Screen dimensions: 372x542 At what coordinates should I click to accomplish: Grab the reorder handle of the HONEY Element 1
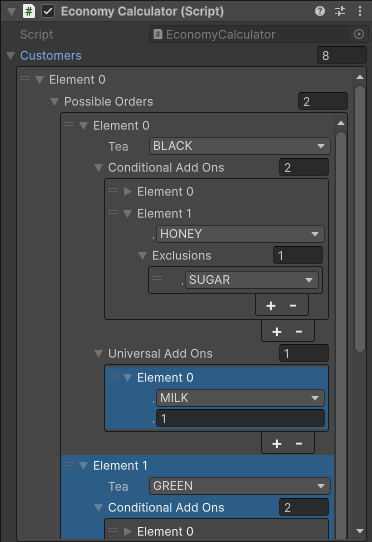coord(113,212)
